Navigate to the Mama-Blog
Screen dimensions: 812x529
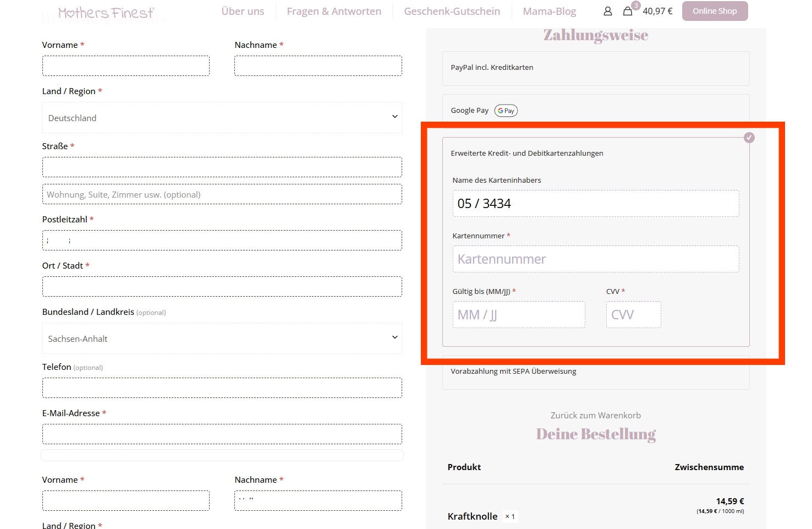(549, 12)
